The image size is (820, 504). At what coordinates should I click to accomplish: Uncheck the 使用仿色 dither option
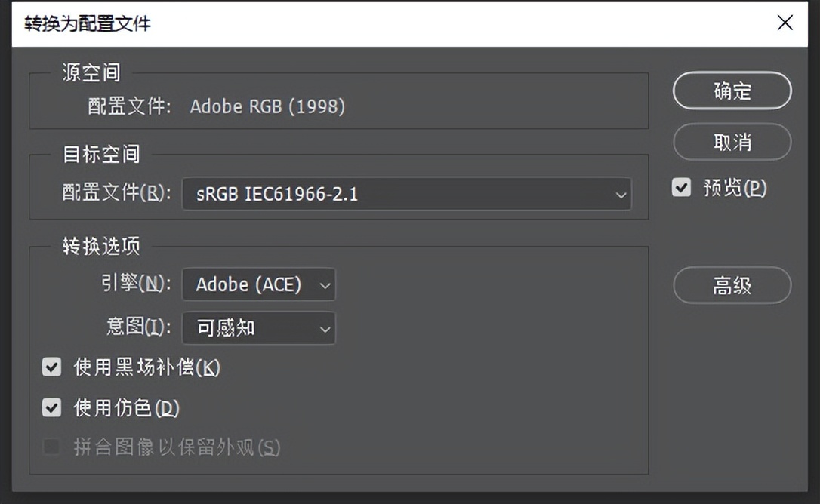pyautogui.click(x=51, y=408)
